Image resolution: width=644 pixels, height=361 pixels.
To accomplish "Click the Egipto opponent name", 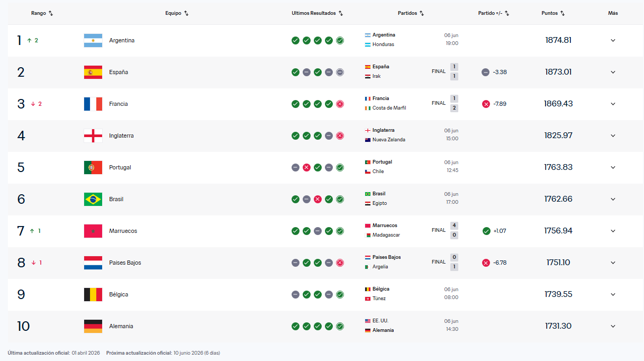I will coord(379,203).
